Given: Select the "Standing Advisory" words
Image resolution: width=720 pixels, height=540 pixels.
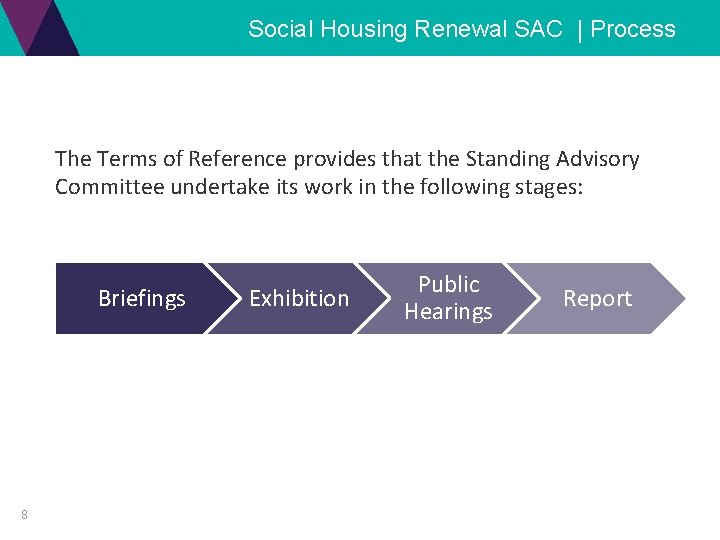Looking at the screenshot, I should [552, 160].
